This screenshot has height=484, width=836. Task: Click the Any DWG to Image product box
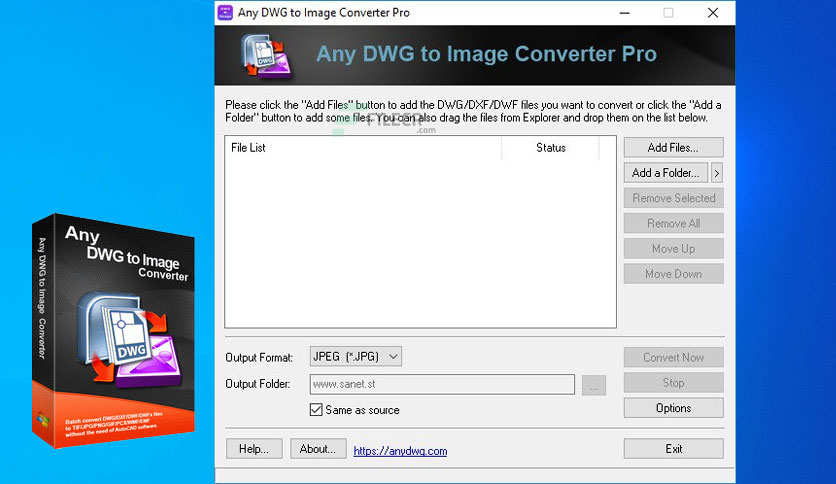click(114, 330)
